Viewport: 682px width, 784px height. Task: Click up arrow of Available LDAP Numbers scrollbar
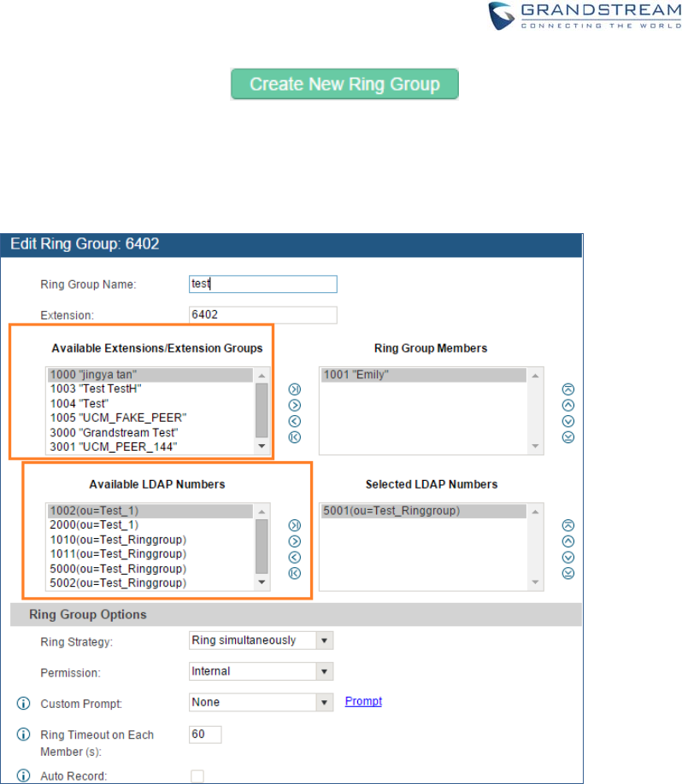[x=262, y=512]
